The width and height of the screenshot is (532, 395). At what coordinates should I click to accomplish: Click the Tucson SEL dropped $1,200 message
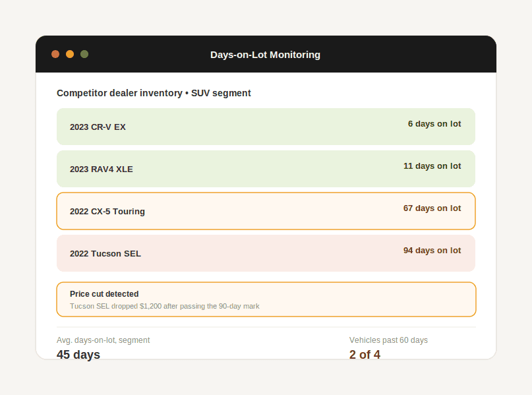click(x=165, y=306)
